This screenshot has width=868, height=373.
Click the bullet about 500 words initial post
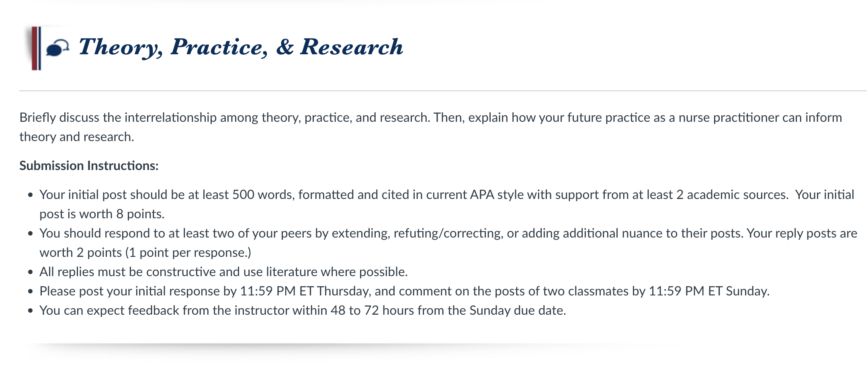pos(446,204)
